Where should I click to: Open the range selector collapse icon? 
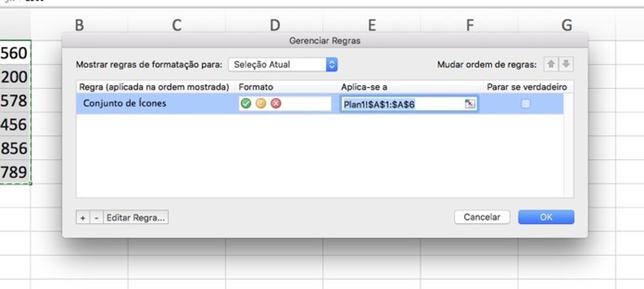point(469,104)
